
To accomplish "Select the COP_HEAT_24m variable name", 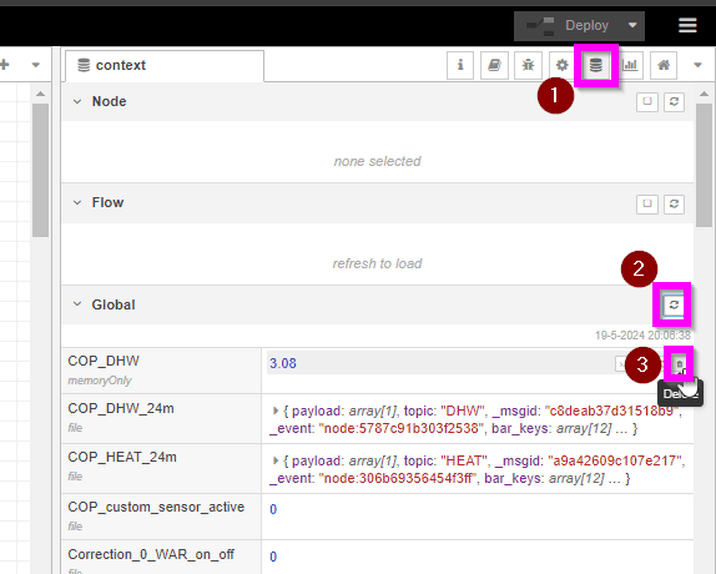I will pyautogui.click(x=122, y=457).
